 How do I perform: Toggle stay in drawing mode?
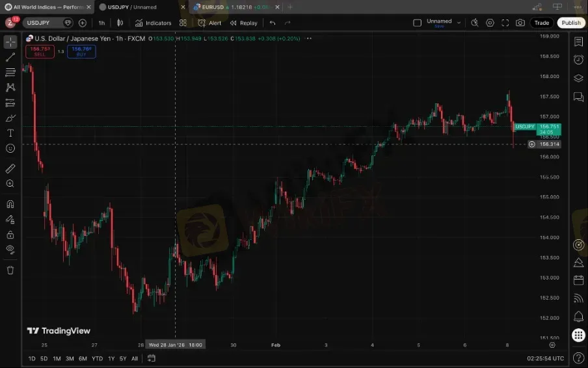click(10, 220)
